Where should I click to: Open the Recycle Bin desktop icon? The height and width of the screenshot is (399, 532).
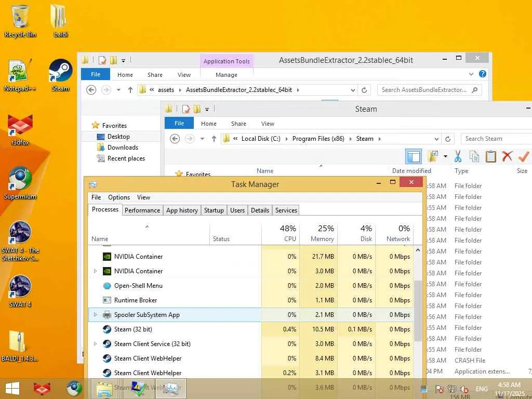pos(20,20)
